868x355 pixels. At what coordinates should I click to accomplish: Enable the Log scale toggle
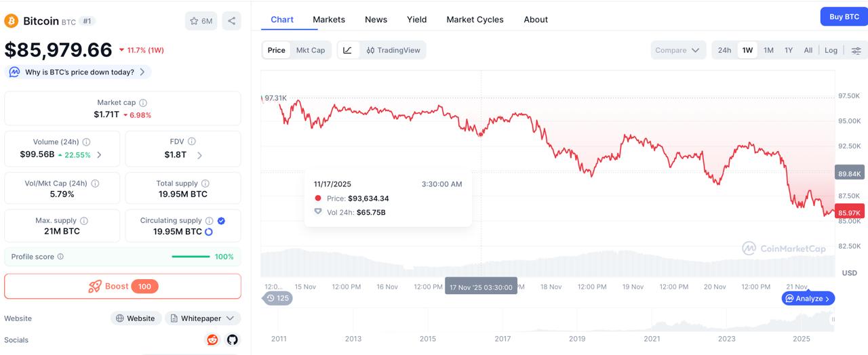point(831,50)
